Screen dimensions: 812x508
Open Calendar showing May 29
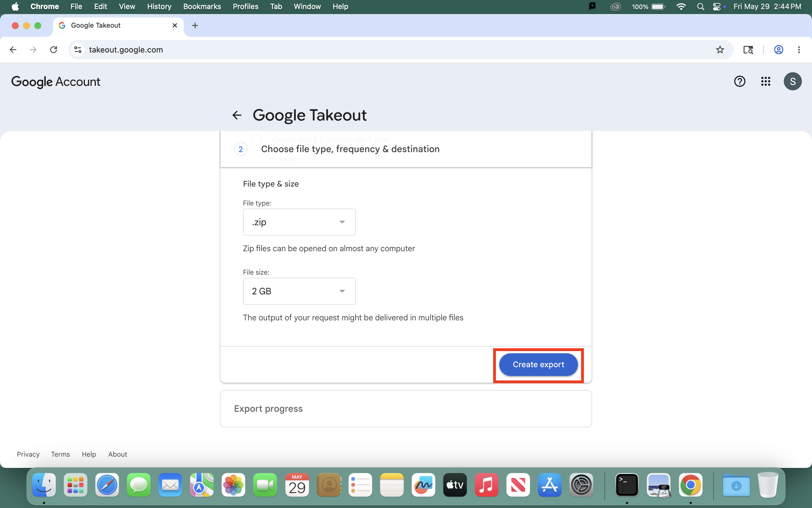tap(297, 485)
